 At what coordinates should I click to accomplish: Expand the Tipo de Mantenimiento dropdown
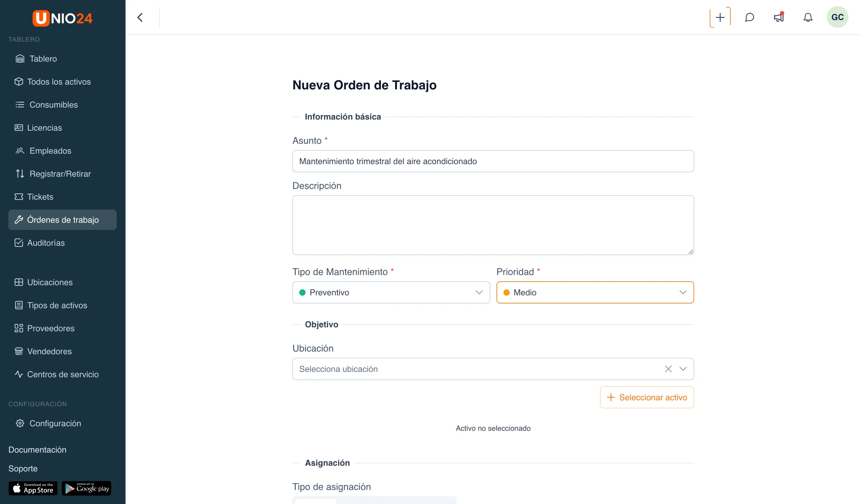pos(391,292)
